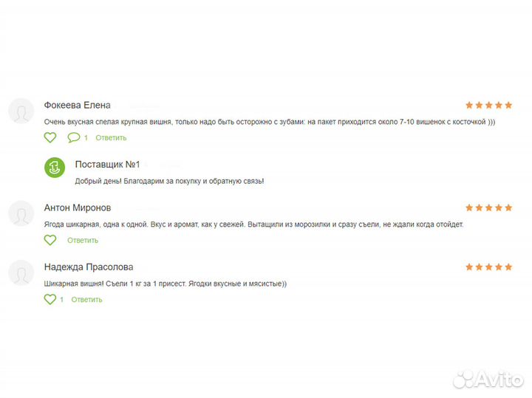Click Фокеева Елена's avatar icon
This screenshot has height=398, width=532.
(x=21, y=111)
